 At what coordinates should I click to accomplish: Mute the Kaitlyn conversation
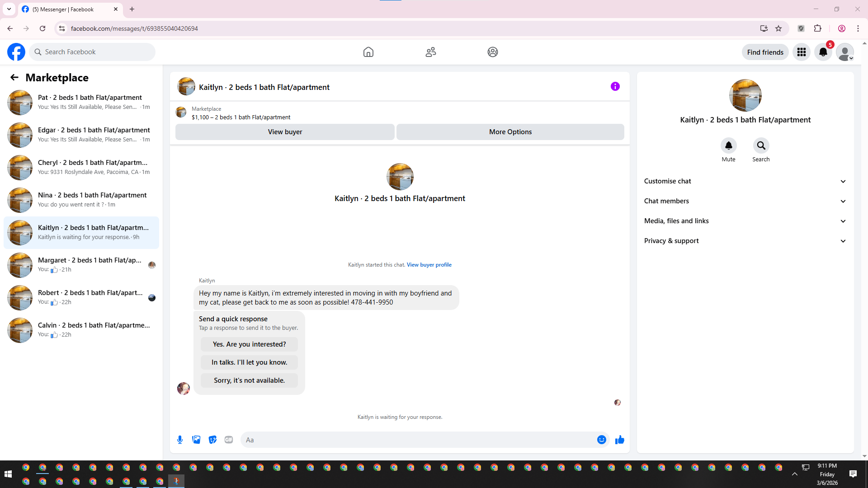click(728, 145)
